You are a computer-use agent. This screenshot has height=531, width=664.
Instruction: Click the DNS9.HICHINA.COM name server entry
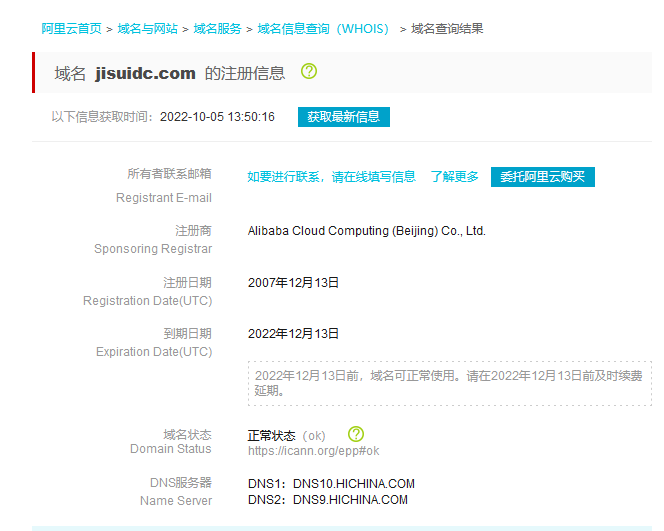coord(350,500)
